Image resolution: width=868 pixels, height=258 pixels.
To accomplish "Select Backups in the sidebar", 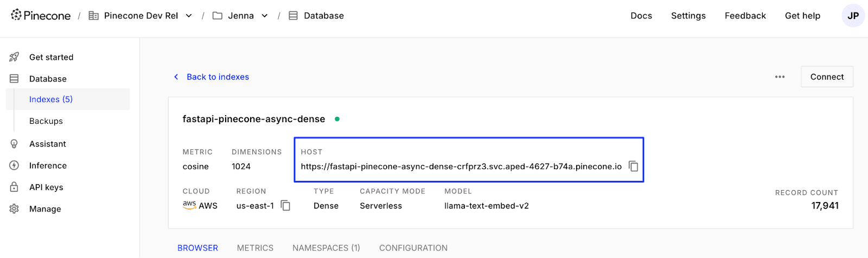I will click(x=46, y=121).
